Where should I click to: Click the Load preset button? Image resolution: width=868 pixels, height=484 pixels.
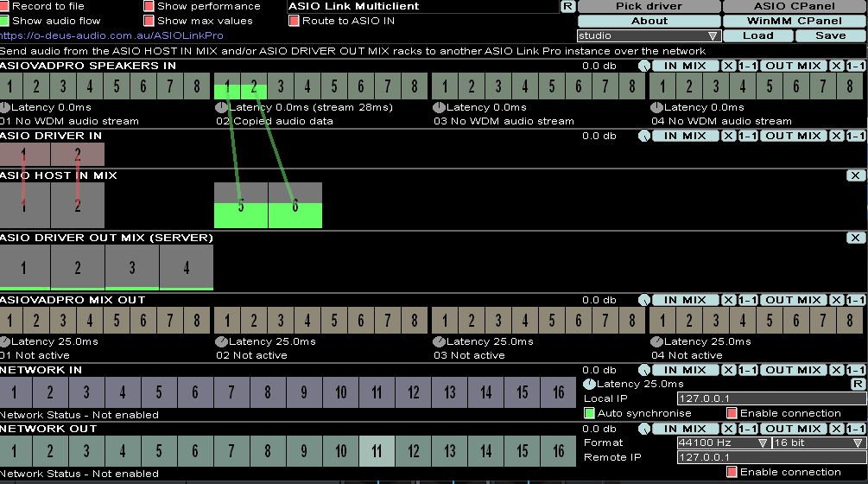tap(758, 35)
